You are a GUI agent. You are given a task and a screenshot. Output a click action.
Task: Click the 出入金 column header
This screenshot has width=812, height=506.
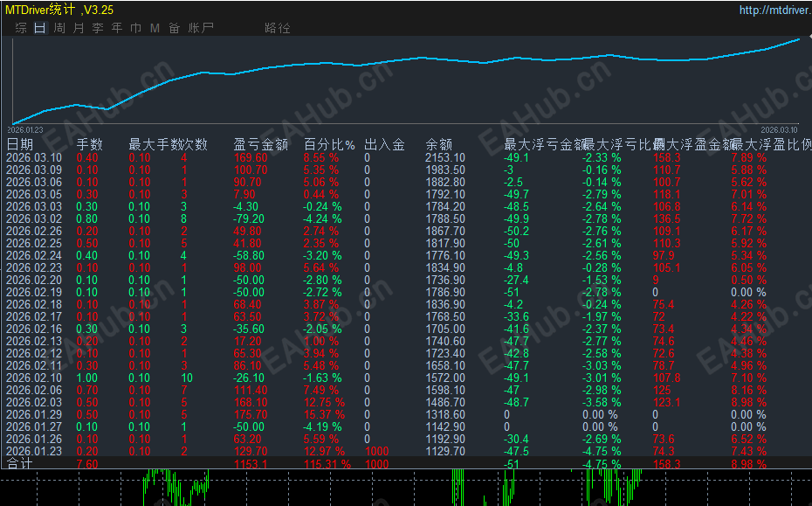click(384, 144)
